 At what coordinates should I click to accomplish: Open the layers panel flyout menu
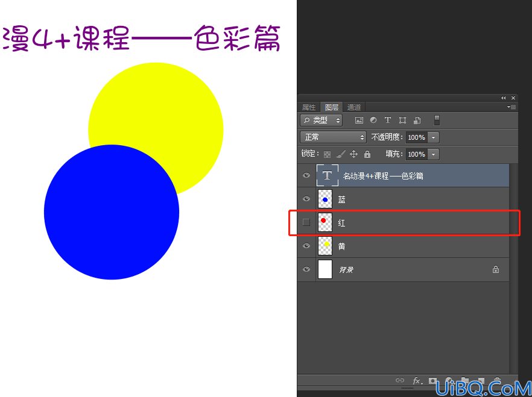(511, 107)
